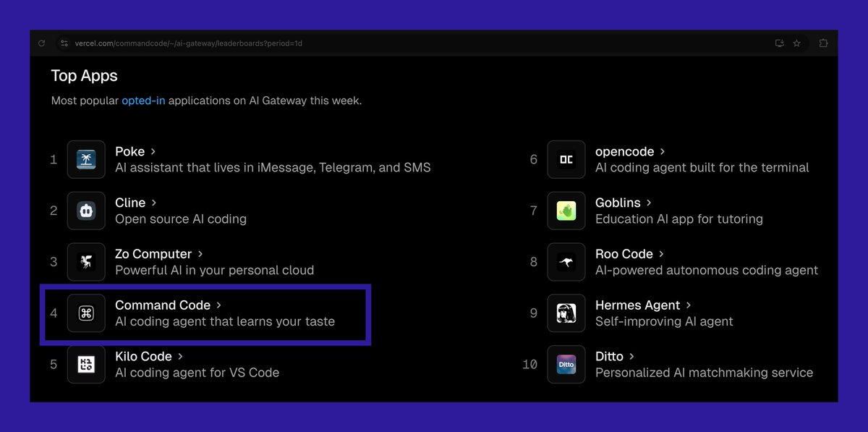The width and height of the screenshot is (868, 432).
Task: Select text 'Education AI app for tutoring'
Action: (x=679, y=219)
